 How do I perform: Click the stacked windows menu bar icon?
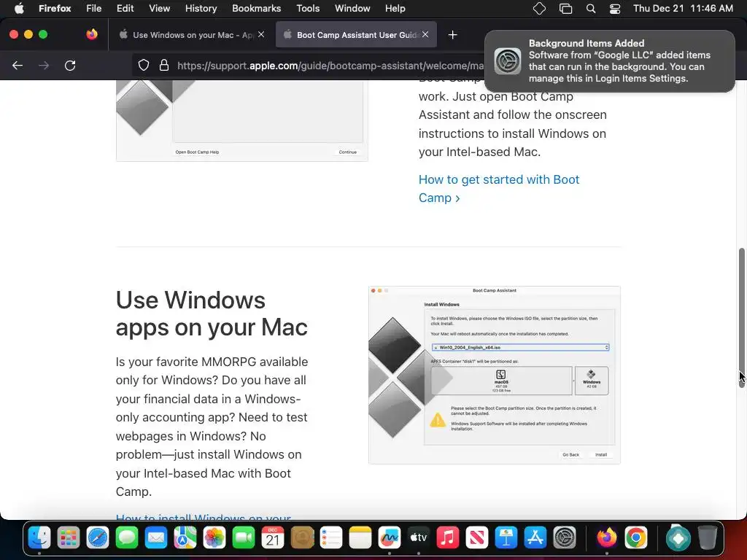pos(565,8)
